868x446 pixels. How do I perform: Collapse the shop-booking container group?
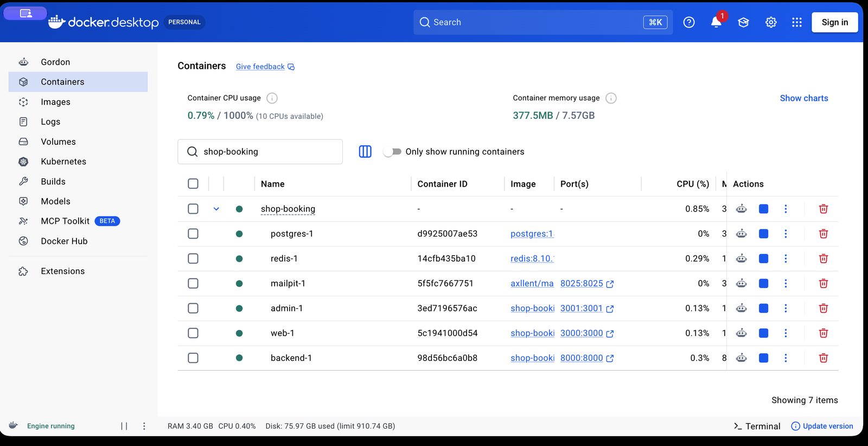(216, 209)
